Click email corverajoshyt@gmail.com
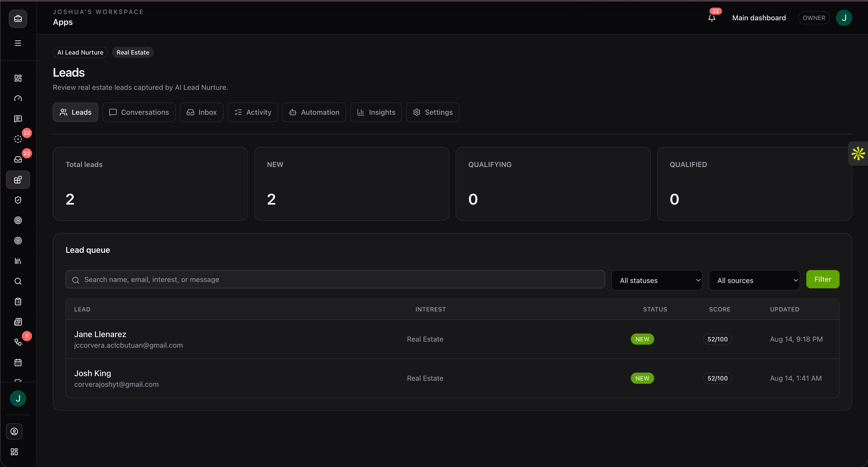 point(116,385)
